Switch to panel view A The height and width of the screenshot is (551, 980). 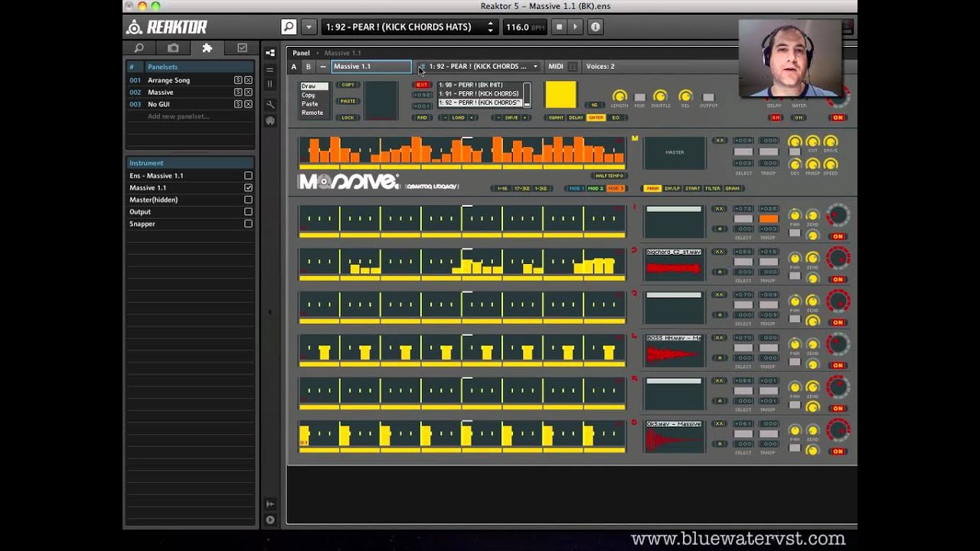(293, 67)
